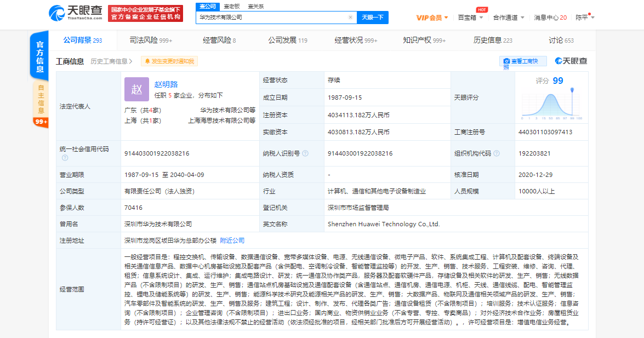Click the purple 赵 avatar
The height and width of the screenshot is (338, 644).
137,89
